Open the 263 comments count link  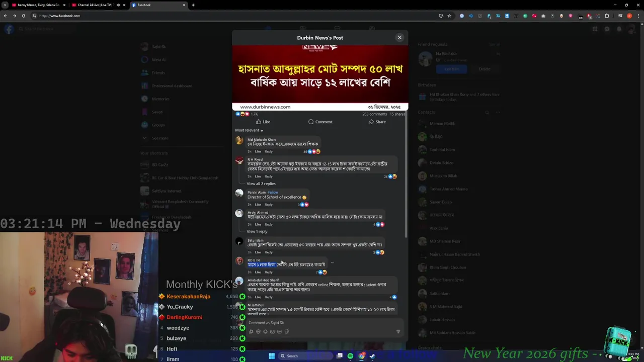[374, 114]
